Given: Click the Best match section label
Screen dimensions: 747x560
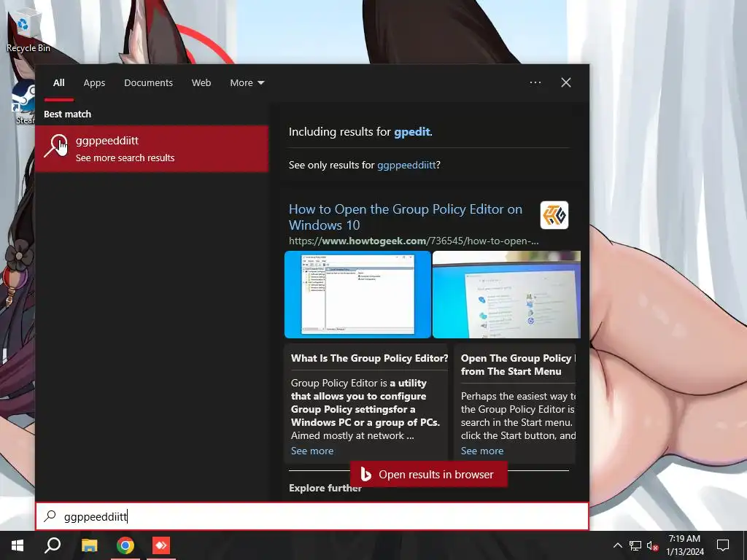Looking at the screenshot, I should [67, 114].
